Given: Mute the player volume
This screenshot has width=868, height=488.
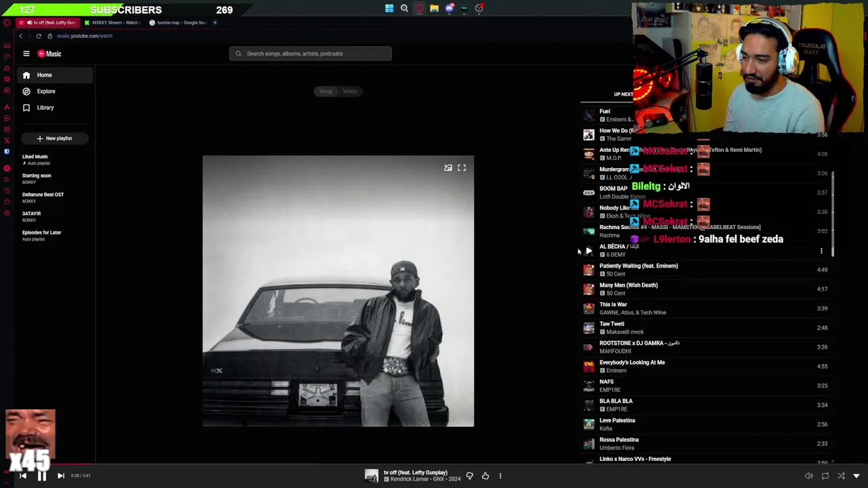Looking at the screenshot, I should tap(808, 476).
